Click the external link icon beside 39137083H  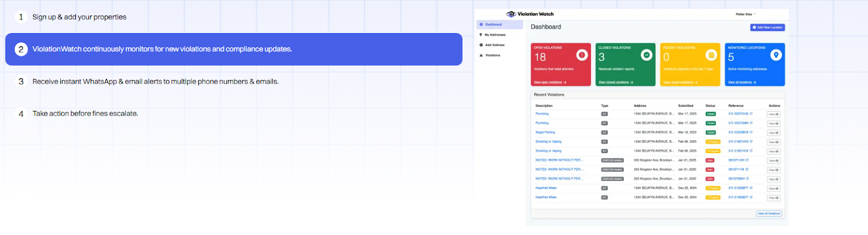coord(748,179)
